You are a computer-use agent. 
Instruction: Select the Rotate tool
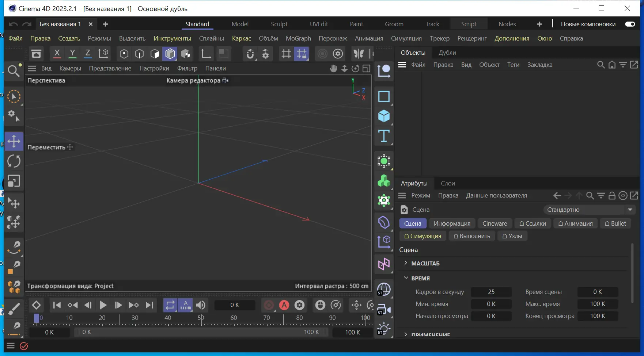click(14, 161)
